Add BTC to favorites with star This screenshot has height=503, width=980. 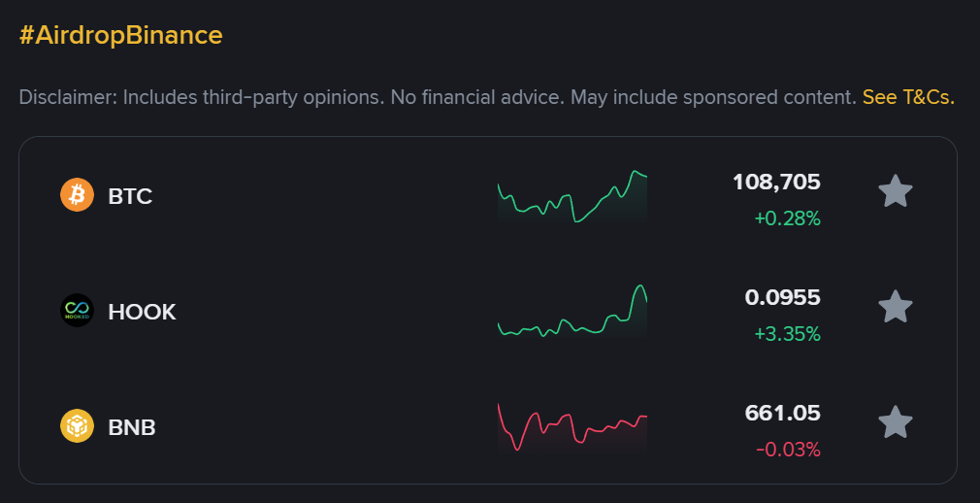coord(895,191)
